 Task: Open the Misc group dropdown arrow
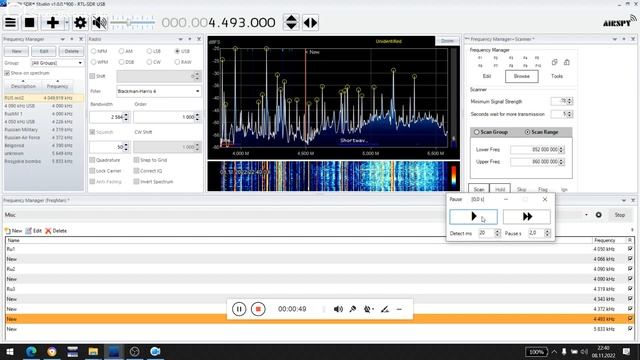tap(586, 215)
